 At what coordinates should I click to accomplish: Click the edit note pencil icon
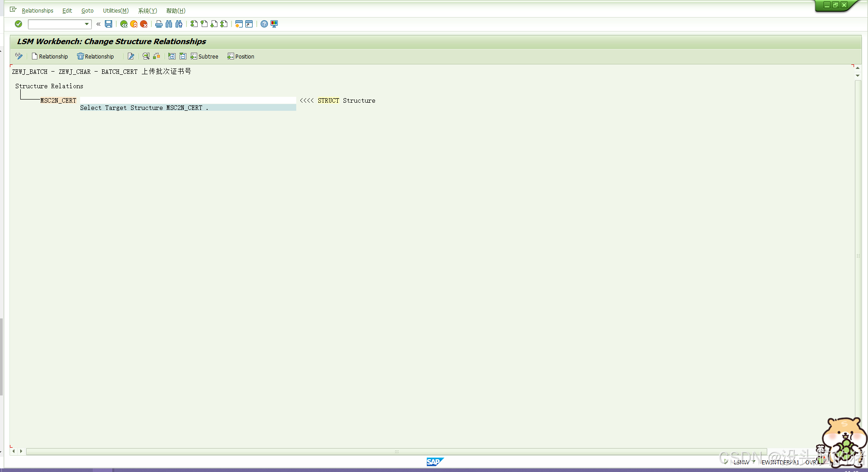pos(131,56)
